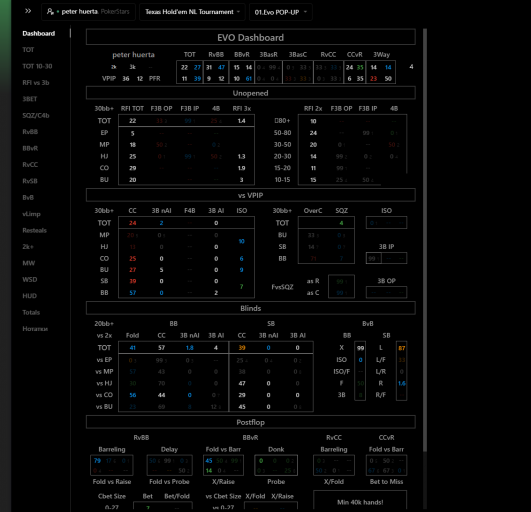Select Dashboard in the sidebar
Screen dimensions: 531x512
(x=39, y=34)
